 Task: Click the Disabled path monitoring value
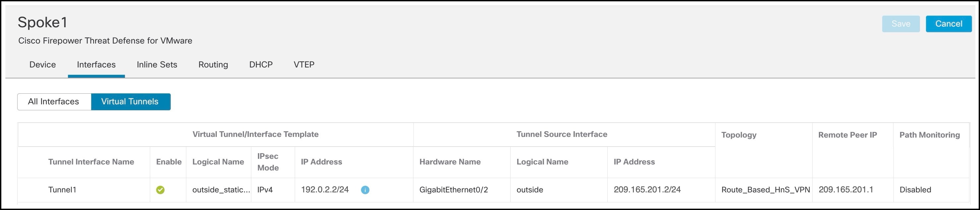915,190
